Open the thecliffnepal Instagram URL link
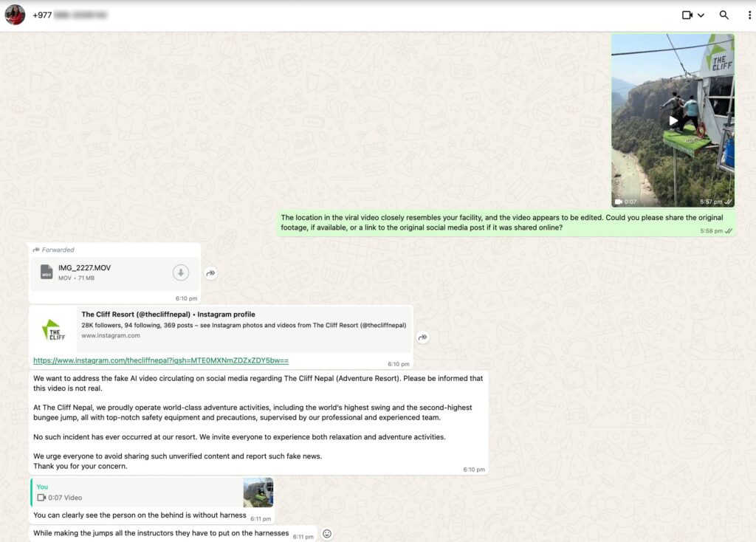756x542 pixels. [161, 360]
